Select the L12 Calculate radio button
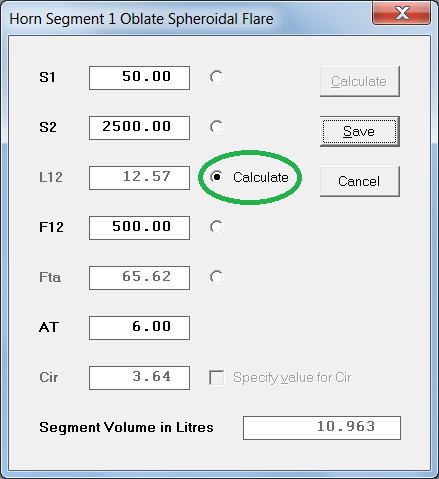Viewport: 439px width, 479px height. pos(217,177)
